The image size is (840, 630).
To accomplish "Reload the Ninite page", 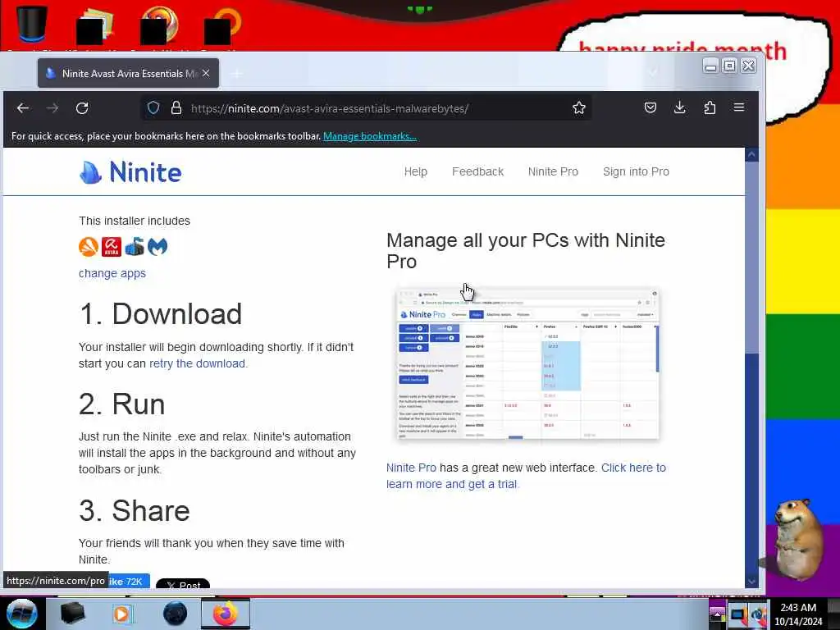I will 82,108.
